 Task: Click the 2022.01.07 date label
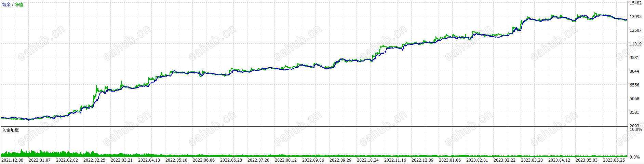point(40,160)
